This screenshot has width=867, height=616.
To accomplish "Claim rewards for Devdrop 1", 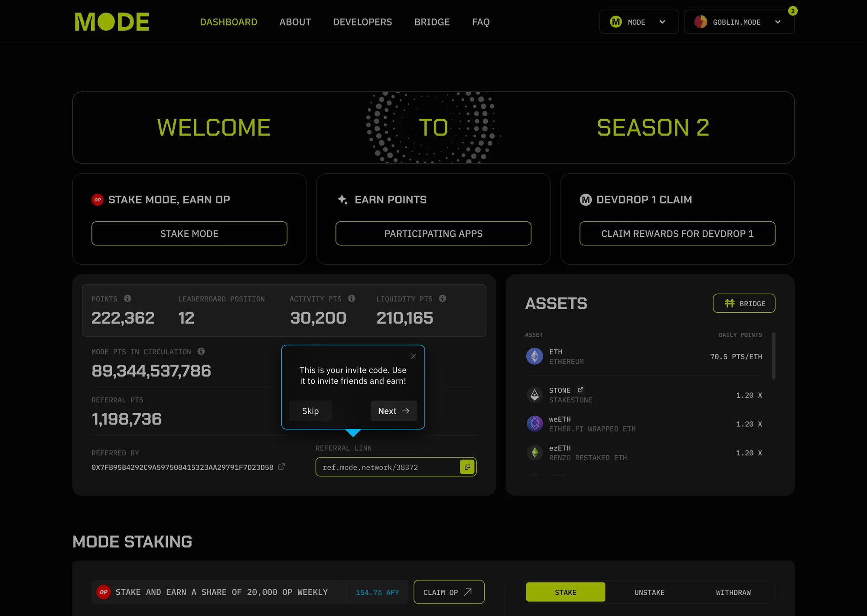I will coord(677,233).
